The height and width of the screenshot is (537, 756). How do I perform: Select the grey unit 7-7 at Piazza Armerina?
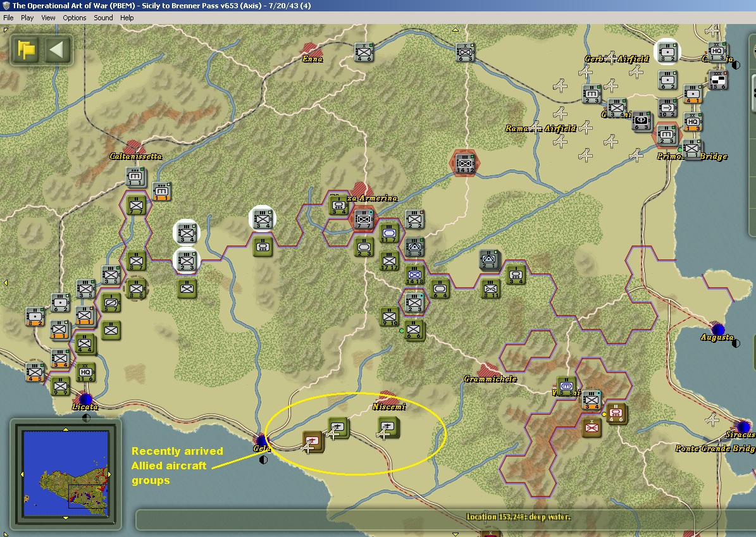364,219
